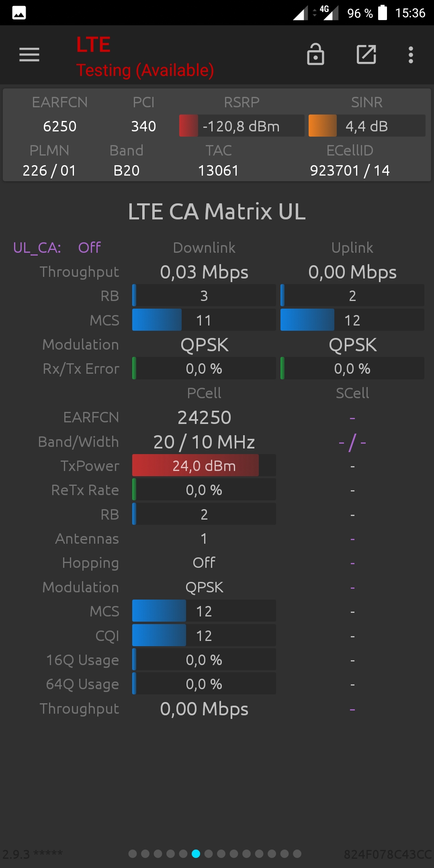Screen dimensions: 434x868
Task: Tap the unlock padlock icon
Action: tap(315, 54)
